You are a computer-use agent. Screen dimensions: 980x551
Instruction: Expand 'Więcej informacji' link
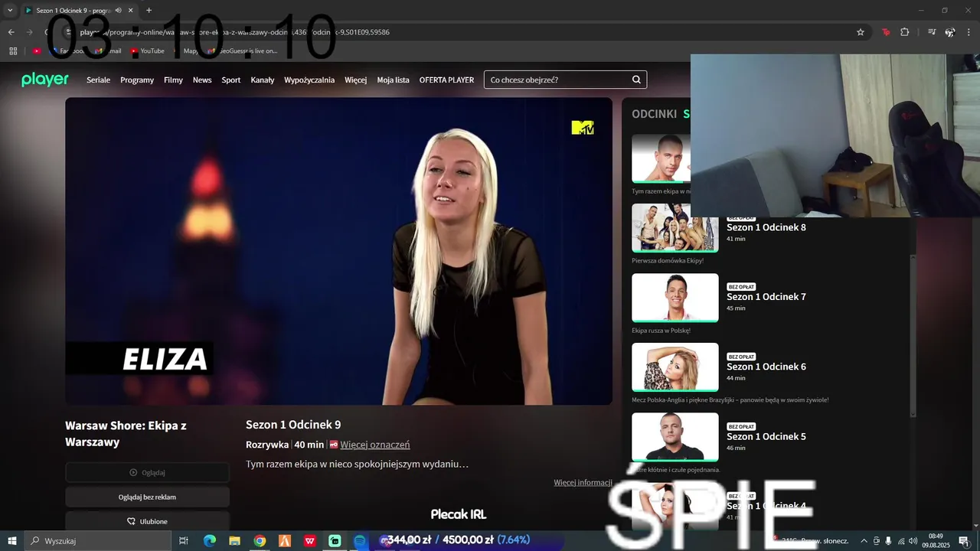click(x=583, y=482)
